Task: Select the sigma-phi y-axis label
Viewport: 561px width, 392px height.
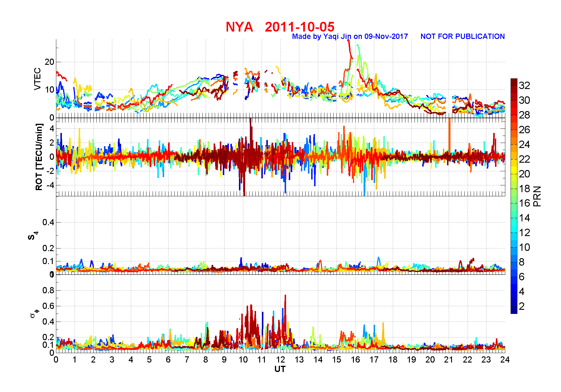Action: tap(34, 313)
